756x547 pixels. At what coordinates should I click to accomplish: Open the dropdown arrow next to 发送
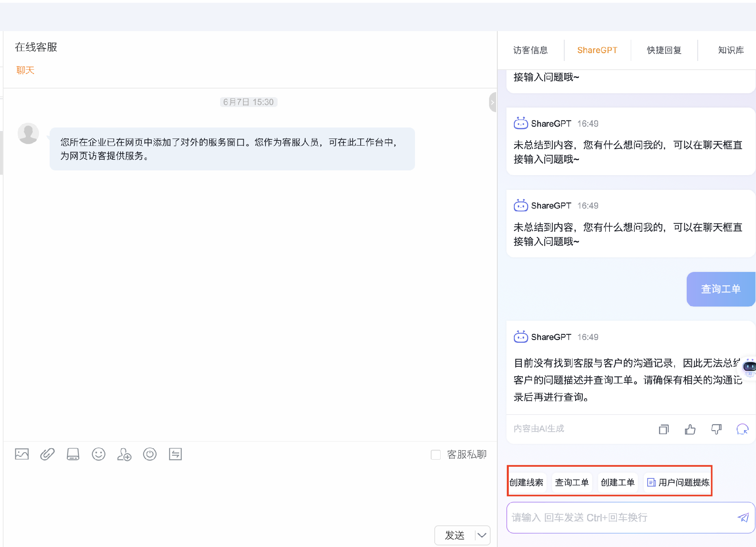[x=482, y=535]
